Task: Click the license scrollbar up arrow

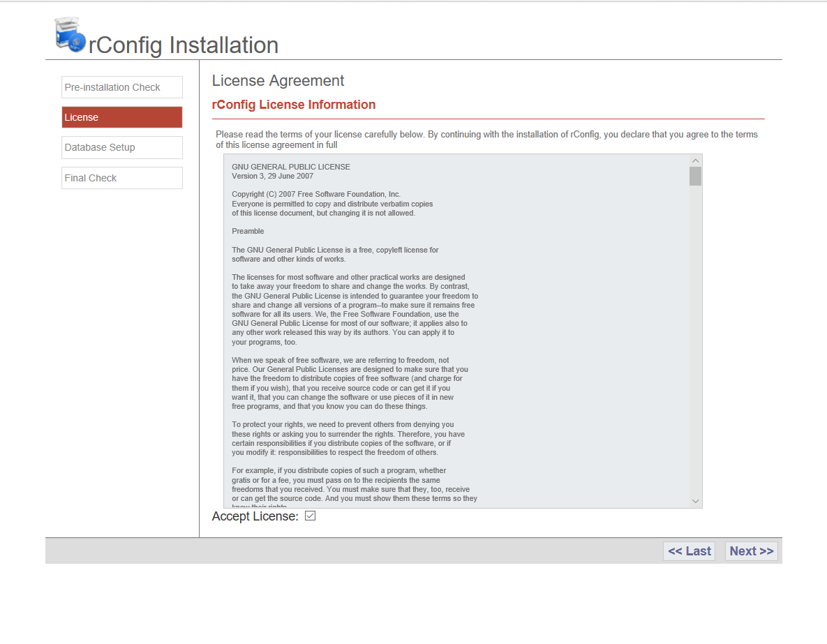Action: coord(695,160)
